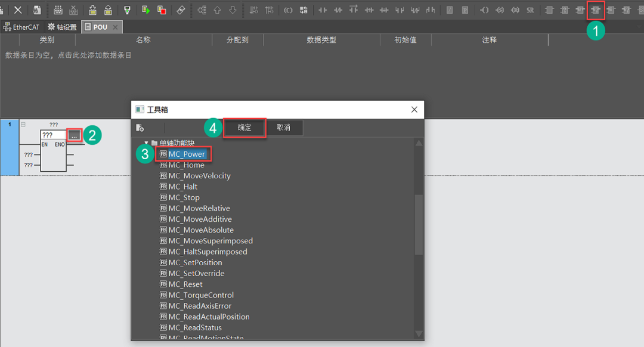This screenshot has height=347, width=644.
Task: Click the X delete icon in toolbar
Action: click(x=18, y=10)
